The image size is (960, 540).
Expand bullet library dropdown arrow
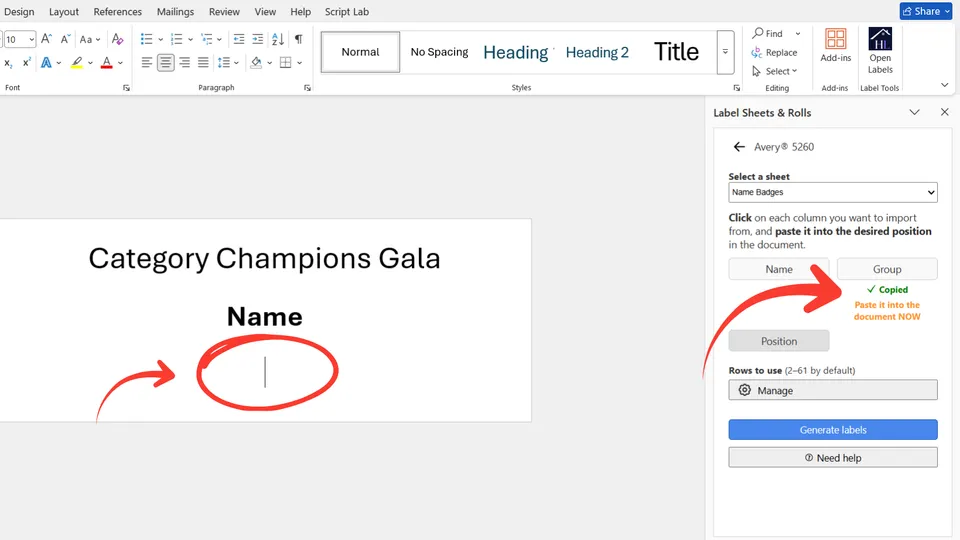(x=160, y=39)
